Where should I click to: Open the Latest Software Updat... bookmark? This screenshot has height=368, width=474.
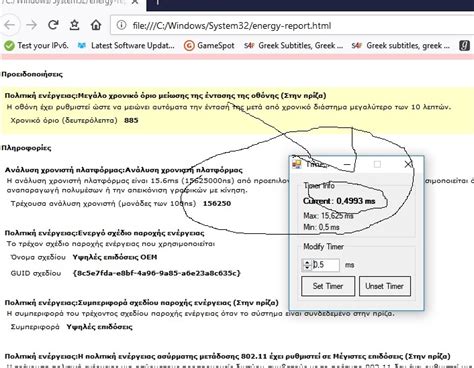click(x=126, y=45)
